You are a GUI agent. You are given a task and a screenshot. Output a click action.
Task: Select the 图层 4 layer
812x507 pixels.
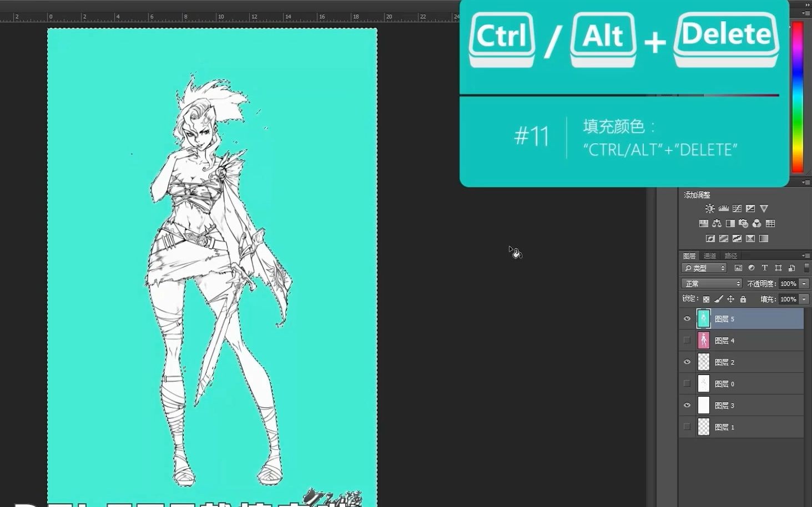click(743, 341)
